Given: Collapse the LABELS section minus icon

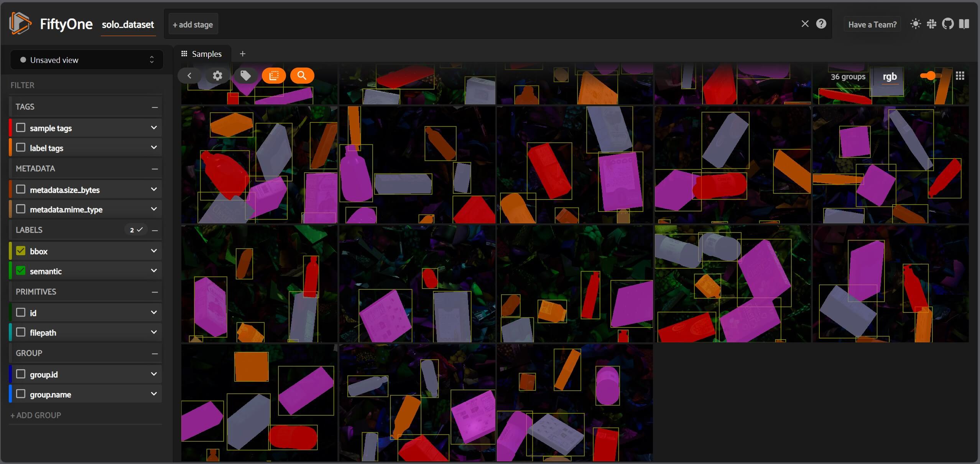Looking at the screenshot, I should pyautogui.click(x=155, y=230).
